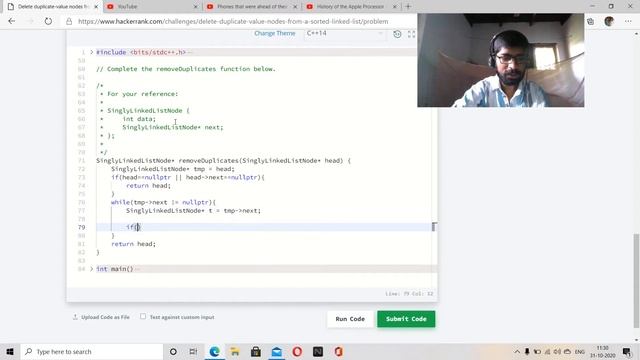Upload Code as File
Screen dimensions: 640x360
[101, 317]
